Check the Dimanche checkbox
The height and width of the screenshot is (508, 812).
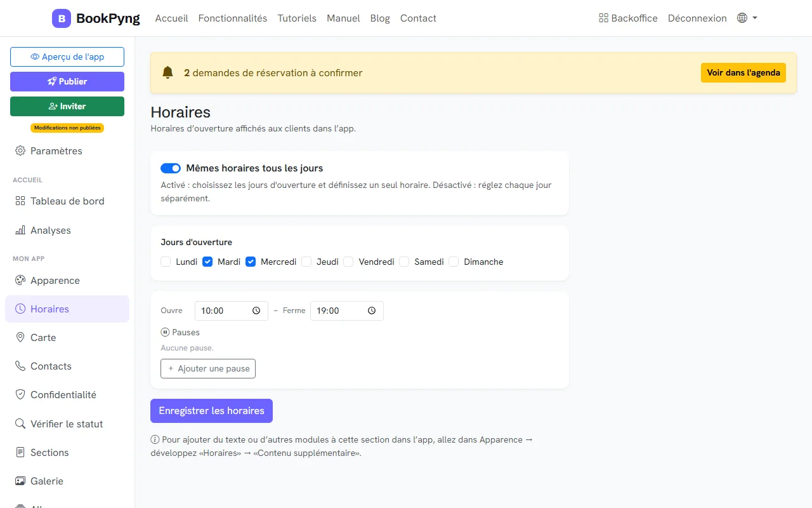[454, 262]
